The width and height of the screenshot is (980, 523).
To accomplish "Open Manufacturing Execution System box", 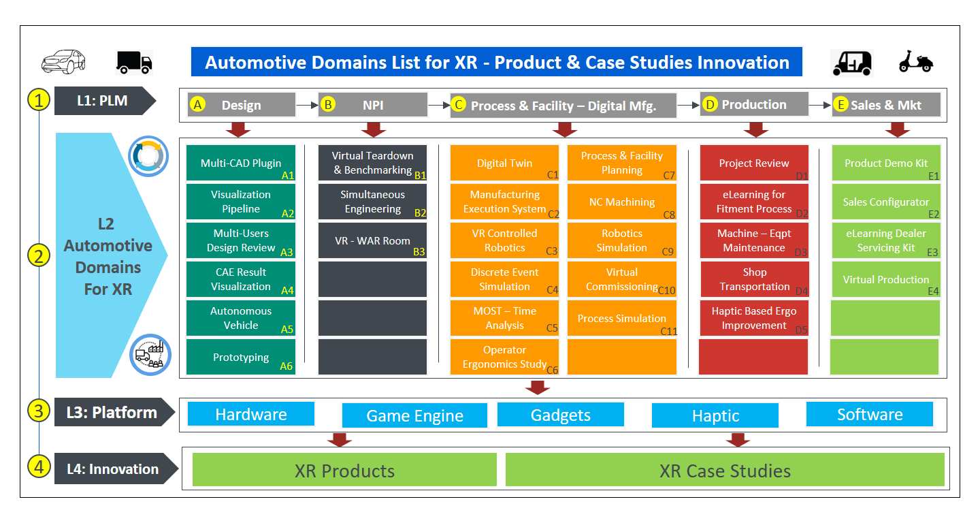I will click(504, 202).
